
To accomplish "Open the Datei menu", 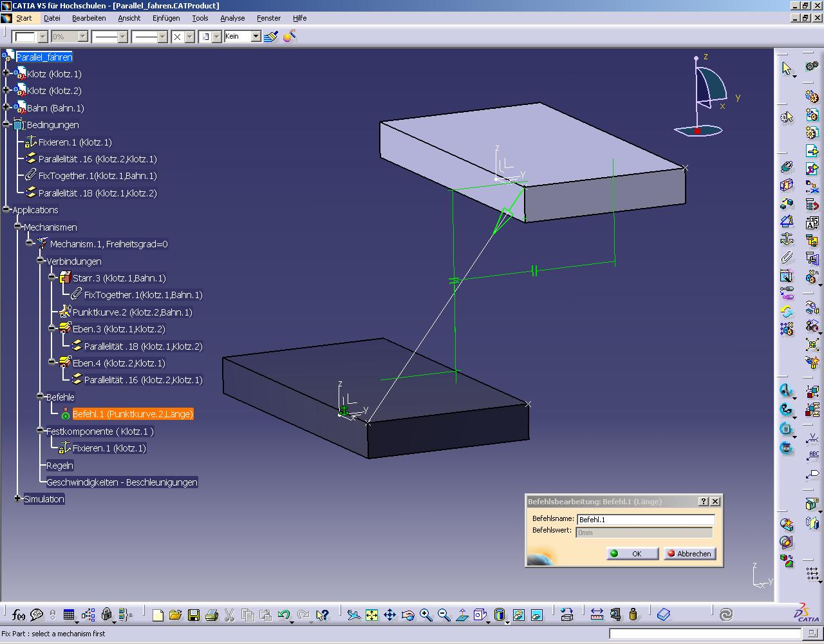I will (51, 18).
